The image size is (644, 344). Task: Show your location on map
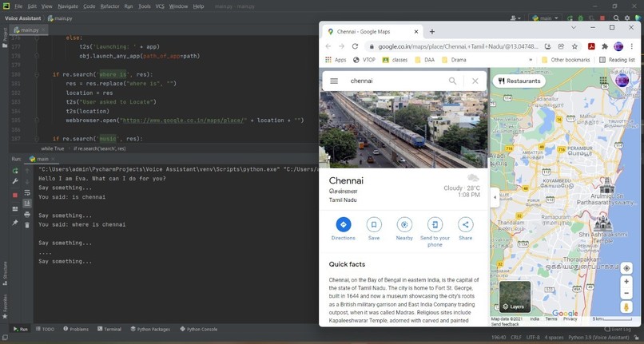pyautogui.click(x=626, y=268)
